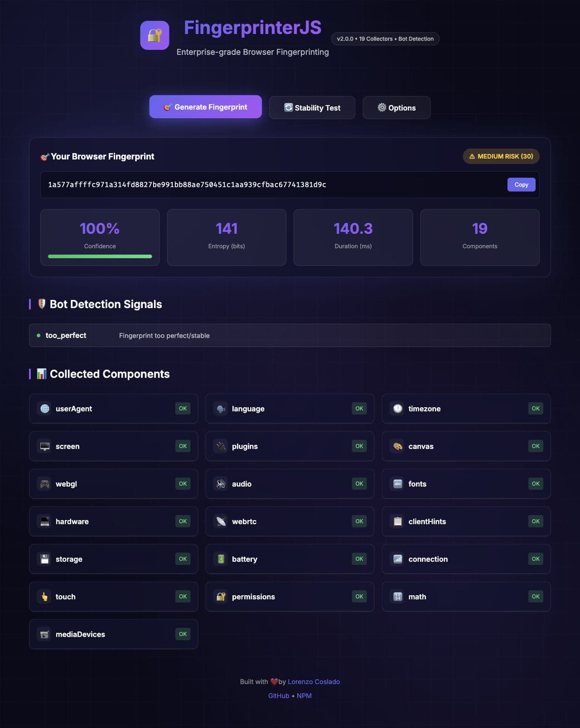Image resolution: width=580 pixels, height=728 pixels.
Task: Click the 19 Components value
Action: click(480, 228)
